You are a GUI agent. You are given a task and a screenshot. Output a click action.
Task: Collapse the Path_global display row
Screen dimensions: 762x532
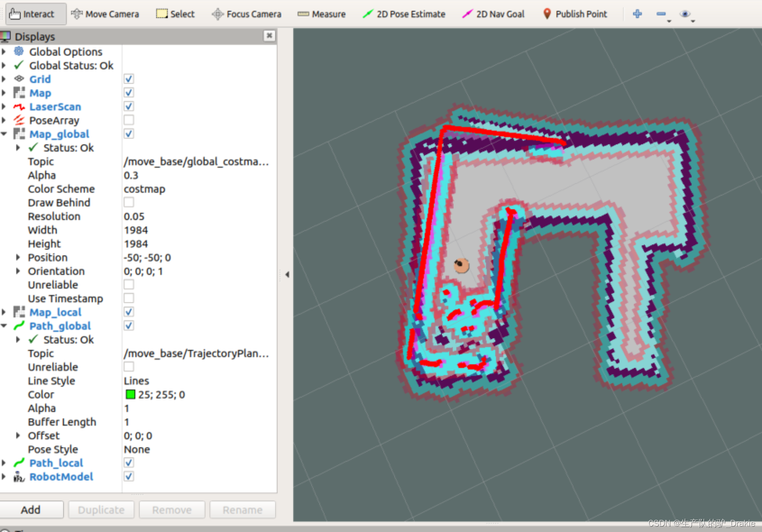(x=4, y=326)
